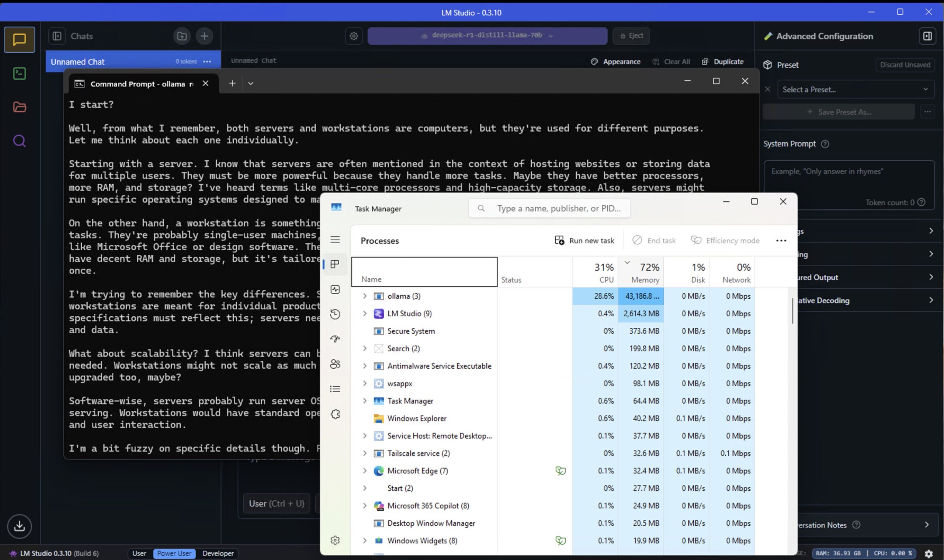The height and width of the screenshot is (560, 944).
Task: Expand the ollama process group
Action: 365,296
